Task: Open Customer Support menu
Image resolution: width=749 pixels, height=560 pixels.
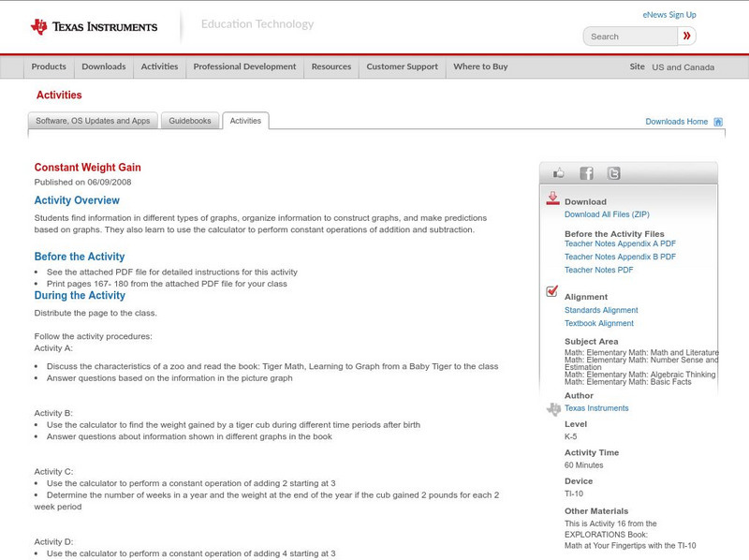Action: (x=403, y=66)
